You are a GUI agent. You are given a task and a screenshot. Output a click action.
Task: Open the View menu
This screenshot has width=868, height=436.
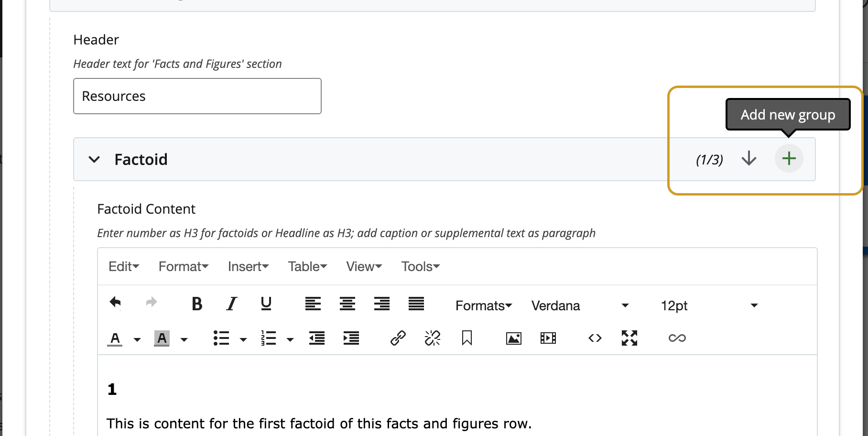pyautogui.click(x=364, y=266)
